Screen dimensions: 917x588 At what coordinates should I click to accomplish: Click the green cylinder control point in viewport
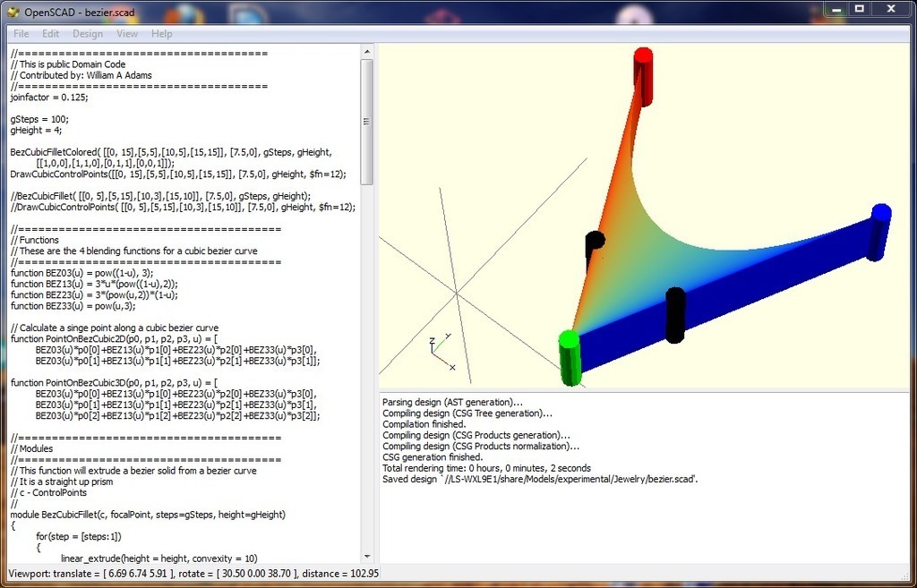coord(569,358)
